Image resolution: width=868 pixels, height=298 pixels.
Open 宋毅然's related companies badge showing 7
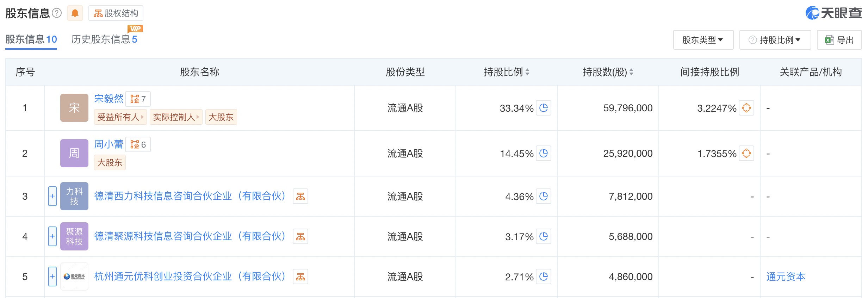pyautogui.click(x=138, y=99)
